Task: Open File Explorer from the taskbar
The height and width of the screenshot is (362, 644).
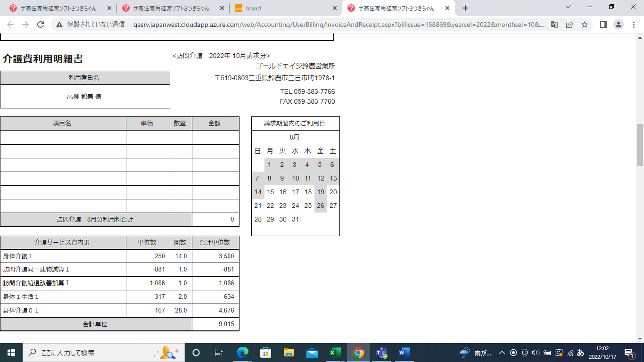Action: coord(289,353)
